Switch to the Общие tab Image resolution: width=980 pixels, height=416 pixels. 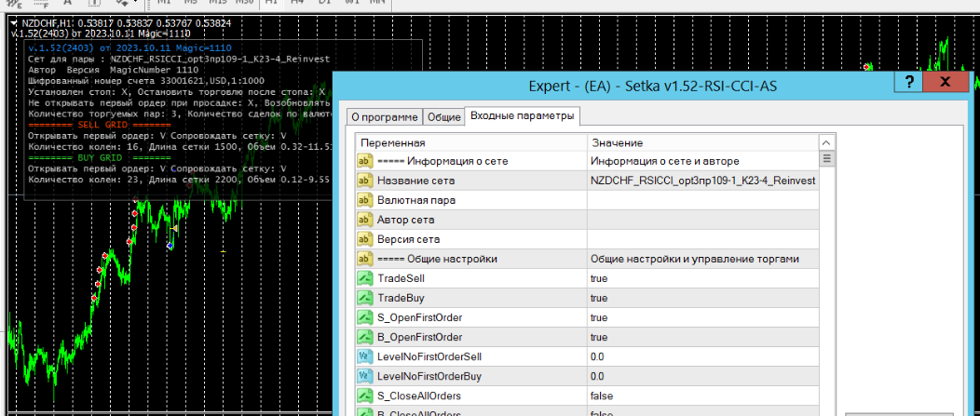point(443,117)
